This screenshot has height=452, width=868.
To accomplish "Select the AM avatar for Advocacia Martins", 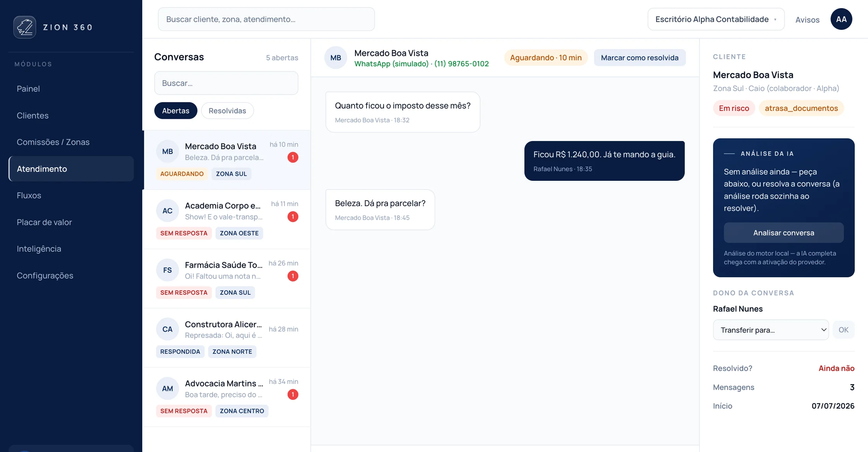I will (167, 388).
